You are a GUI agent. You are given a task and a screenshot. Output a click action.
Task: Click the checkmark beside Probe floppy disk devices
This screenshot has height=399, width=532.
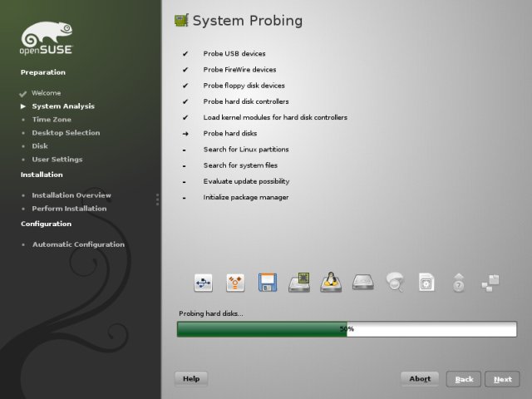(x=185, y=86)
